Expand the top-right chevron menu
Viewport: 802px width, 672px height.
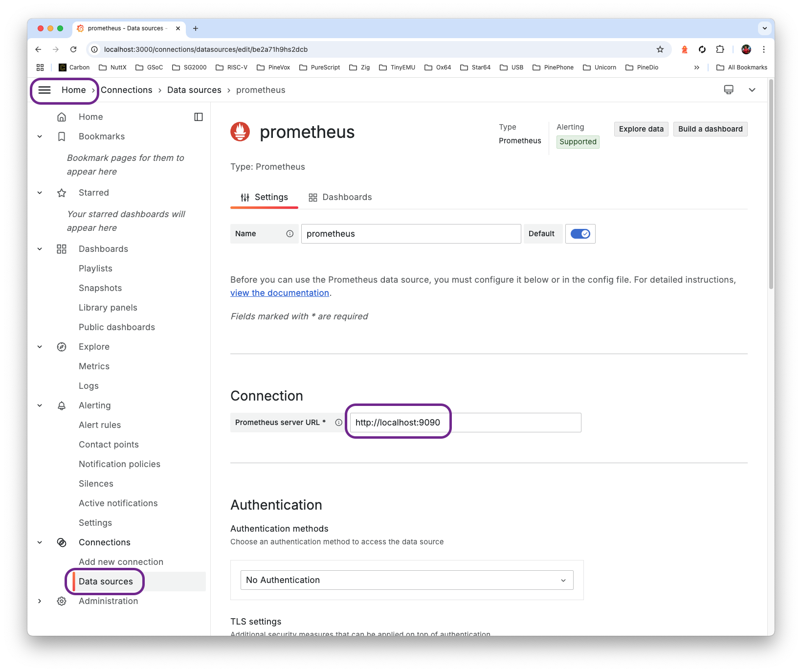tap(752, 90)
